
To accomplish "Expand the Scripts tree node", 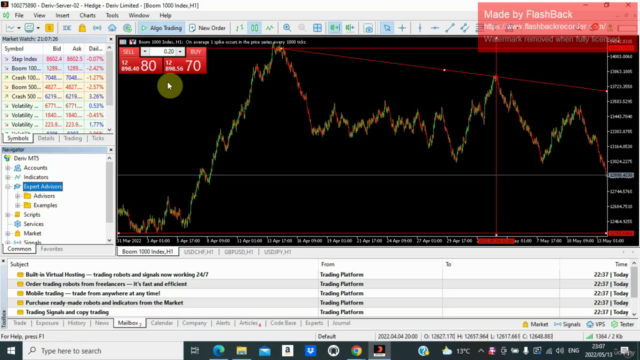I will tap(8, 215).
